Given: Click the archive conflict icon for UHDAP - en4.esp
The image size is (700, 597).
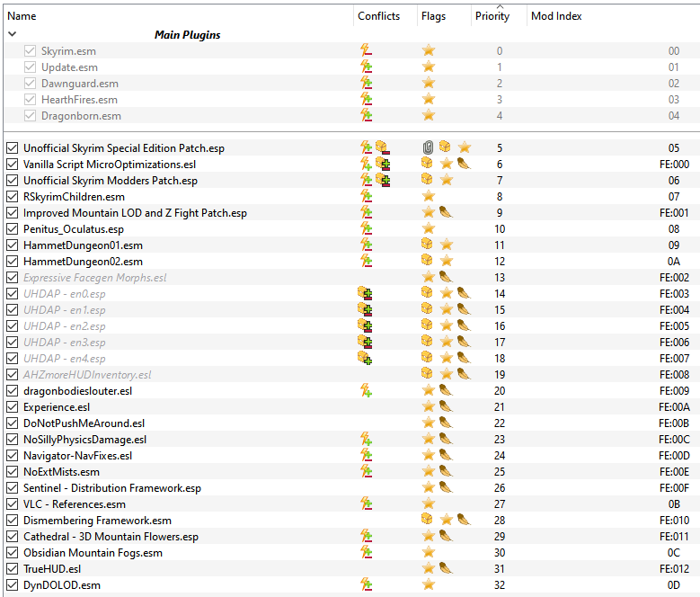Looking at the screenshot, I should point(365,358).
